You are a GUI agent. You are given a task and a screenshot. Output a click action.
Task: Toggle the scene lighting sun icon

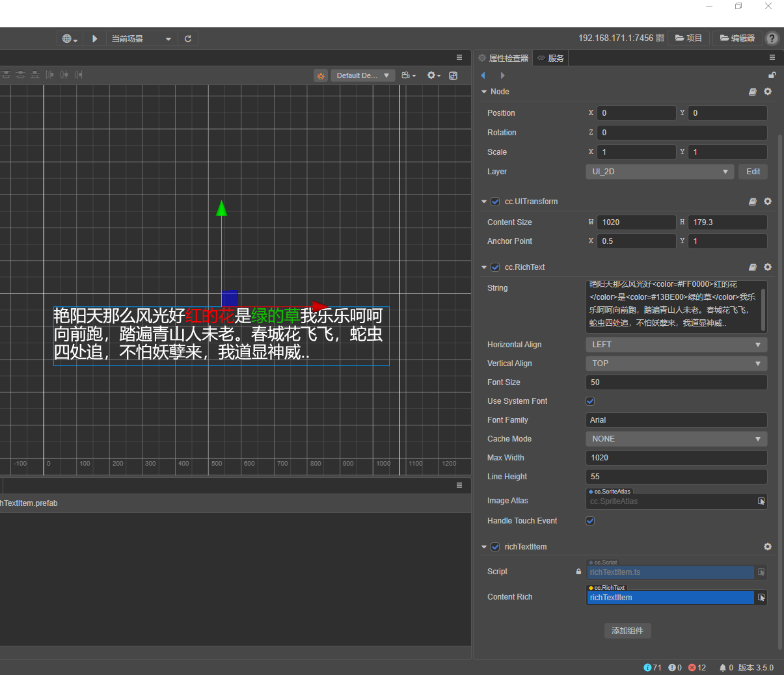321,75
